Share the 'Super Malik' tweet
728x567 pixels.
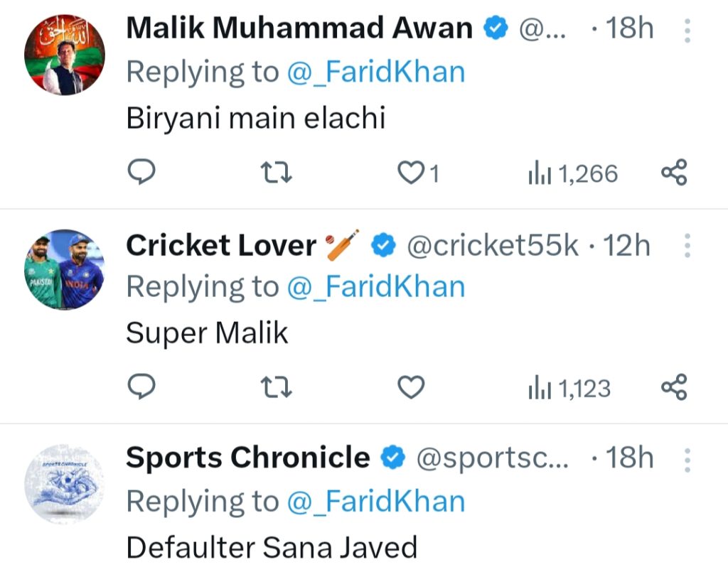tap(674, 387)
